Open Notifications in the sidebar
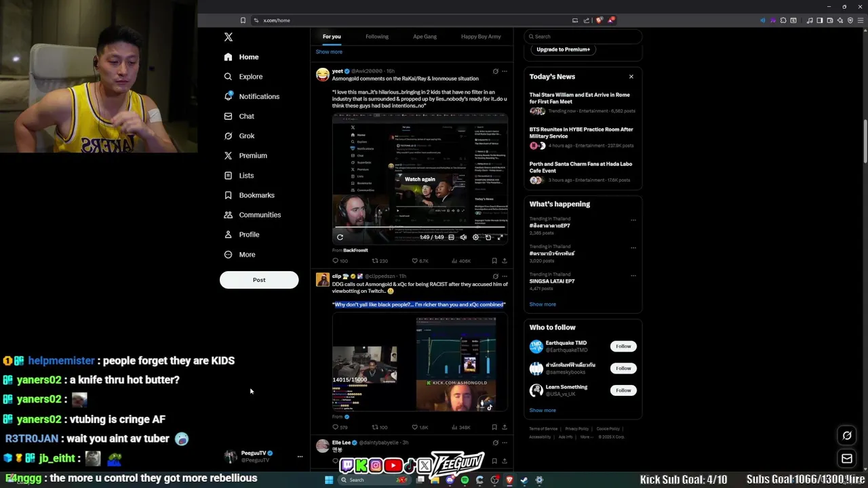Image resolution: width=868 pixels, height=488 pixels. [x=252, y=96]
